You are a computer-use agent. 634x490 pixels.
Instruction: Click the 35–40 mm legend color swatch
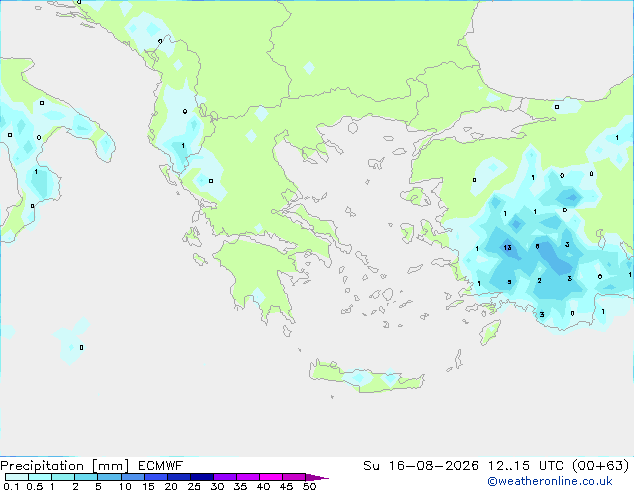247,477
